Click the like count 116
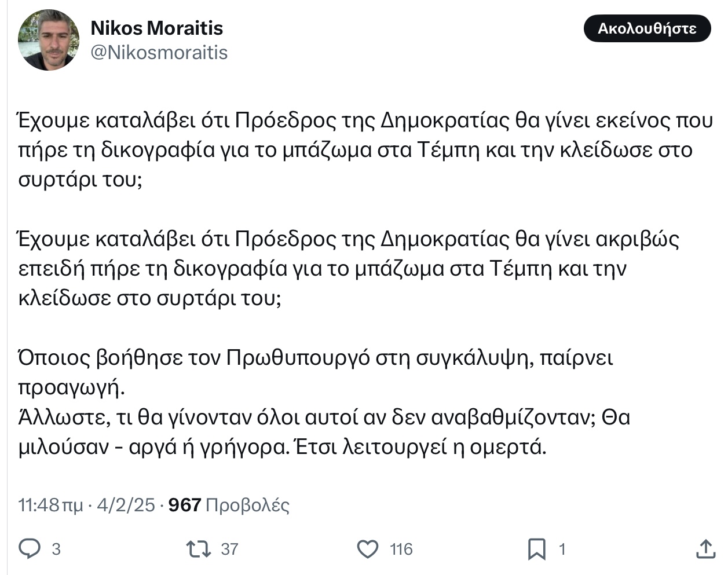Viewport: 728px width, 575px height. (x=401, y=549)
